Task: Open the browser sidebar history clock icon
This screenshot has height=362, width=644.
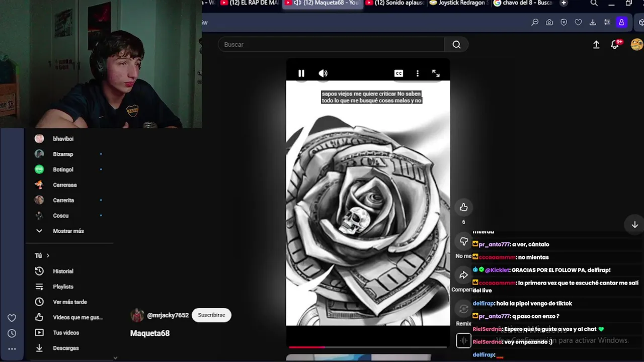Action: pyautogui.click(x=12, y=333)
